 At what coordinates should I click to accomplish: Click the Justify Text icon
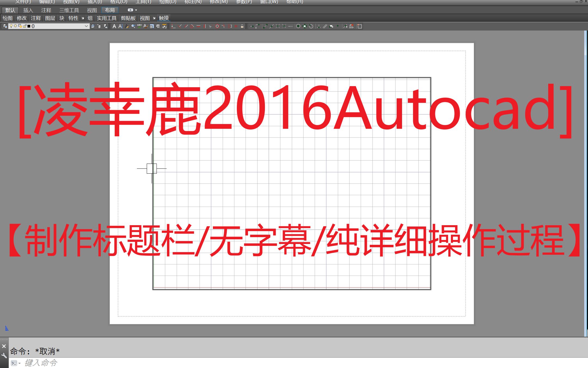158,26
